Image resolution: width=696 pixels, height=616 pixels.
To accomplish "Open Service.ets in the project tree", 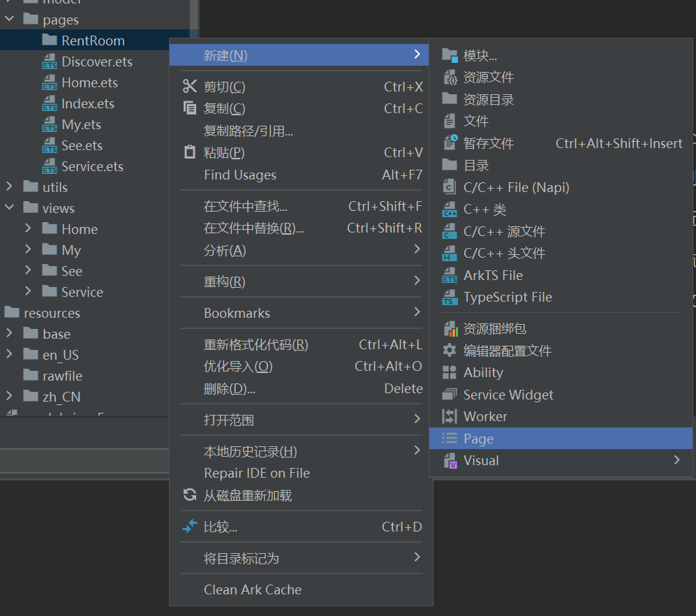I will (x=92, y=166).
